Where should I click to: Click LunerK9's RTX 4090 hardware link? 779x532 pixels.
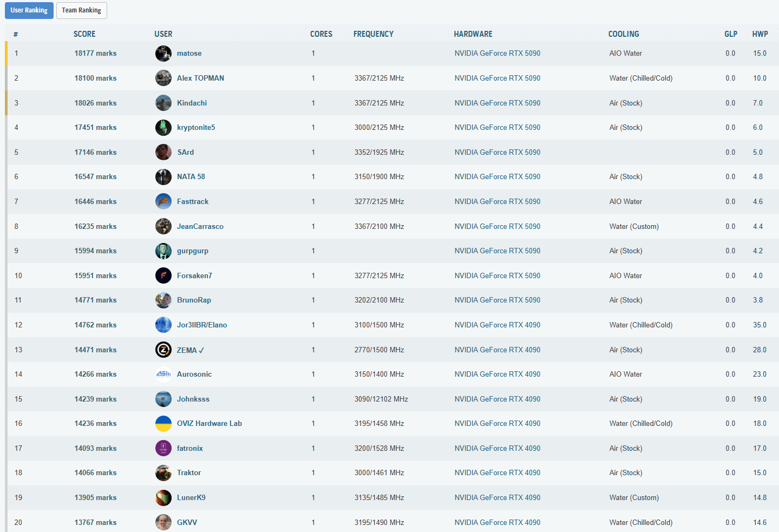[497, 498]
